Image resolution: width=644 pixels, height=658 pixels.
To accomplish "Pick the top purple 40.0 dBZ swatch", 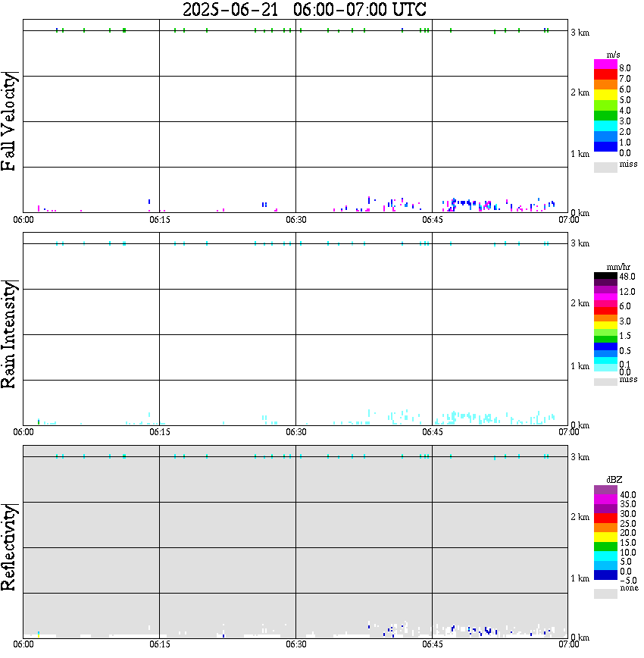I will pyautogui.click(x=605, y=490).
